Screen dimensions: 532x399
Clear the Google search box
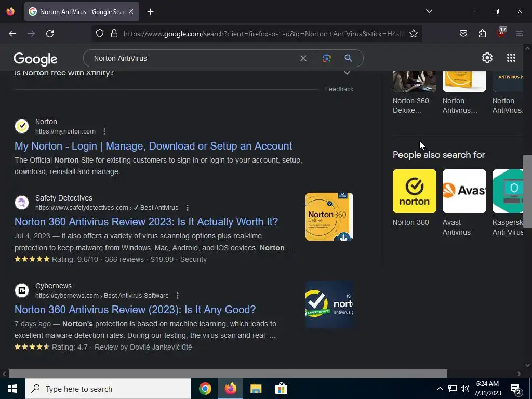click(303, 58)
